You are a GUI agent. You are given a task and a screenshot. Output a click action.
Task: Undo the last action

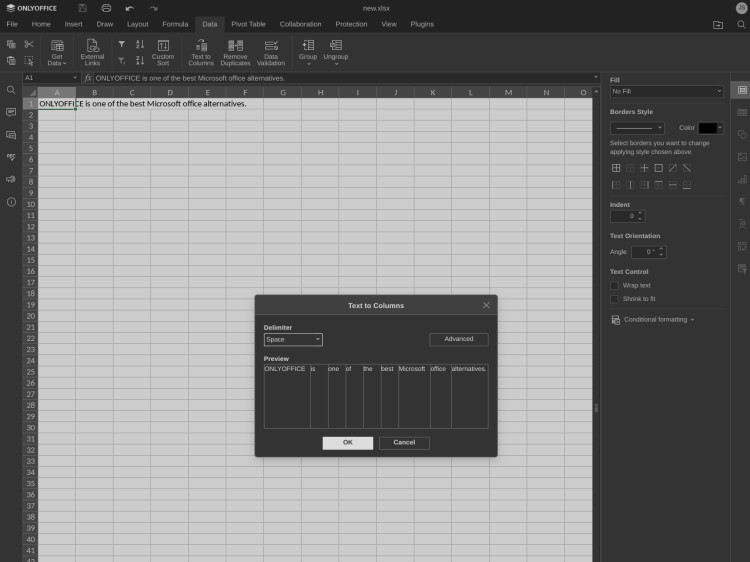130,8
